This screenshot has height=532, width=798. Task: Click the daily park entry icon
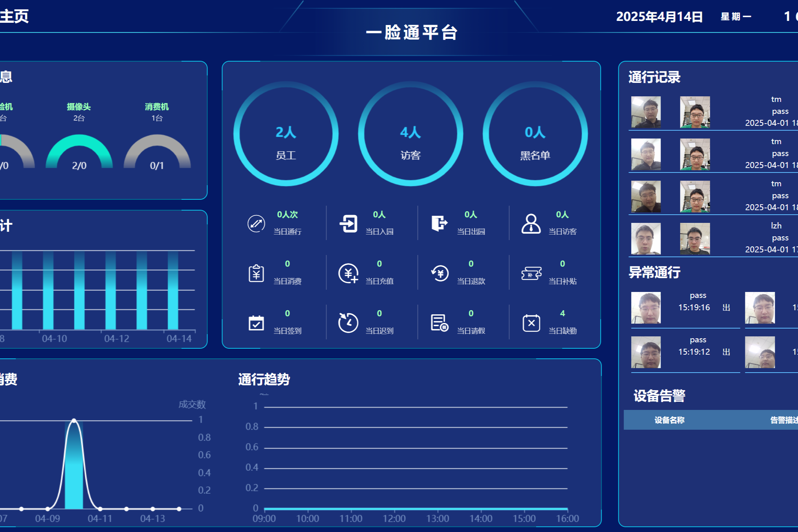[348, 223]
